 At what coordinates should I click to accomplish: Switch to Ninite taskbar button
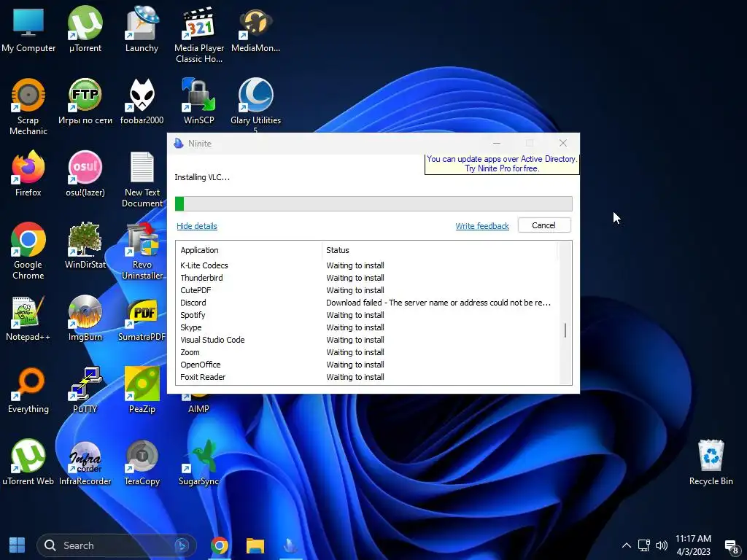[x=290, y=545]
